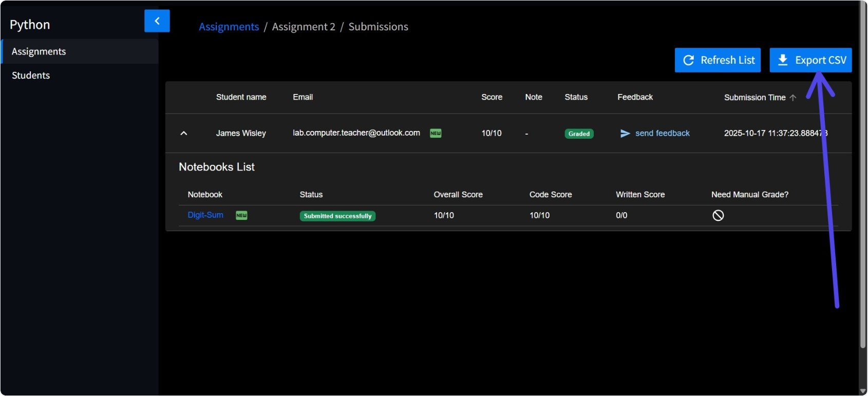This screenshot has height=396, width=868.
Task: Click the paper plane send feedback icon
Action: (625, 134)
